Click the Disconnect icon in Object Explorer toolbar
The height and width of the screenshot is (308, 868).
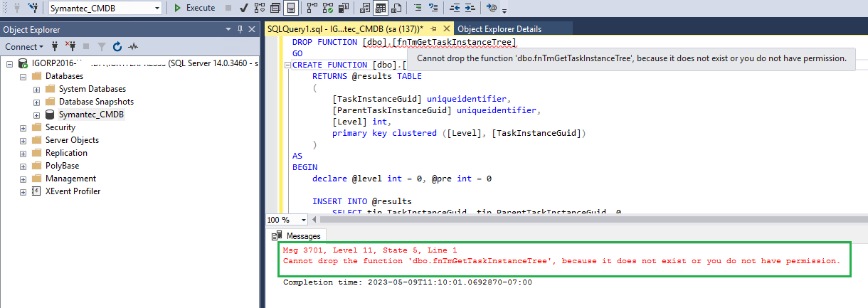[70, 46]
